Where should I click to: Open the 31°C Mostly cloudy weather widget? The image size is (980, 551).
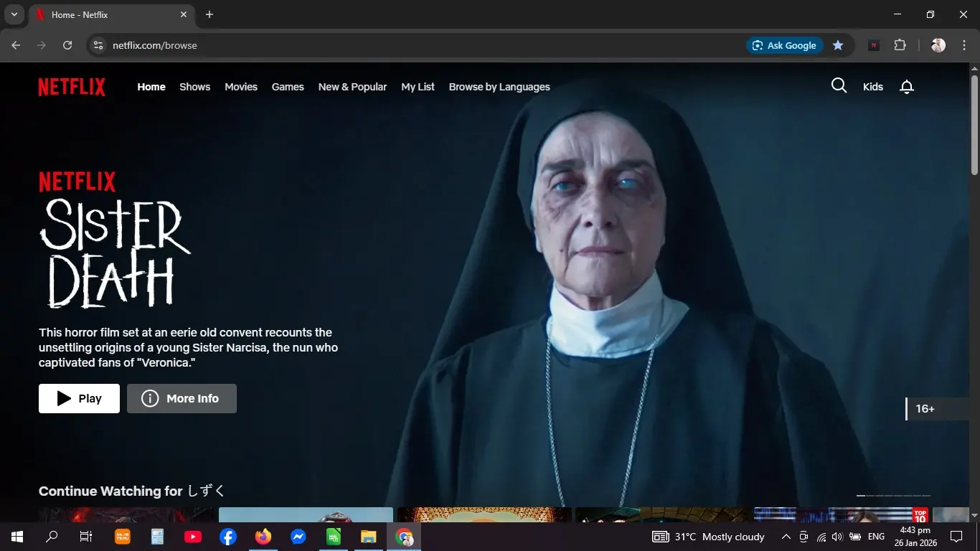(708, 537)
